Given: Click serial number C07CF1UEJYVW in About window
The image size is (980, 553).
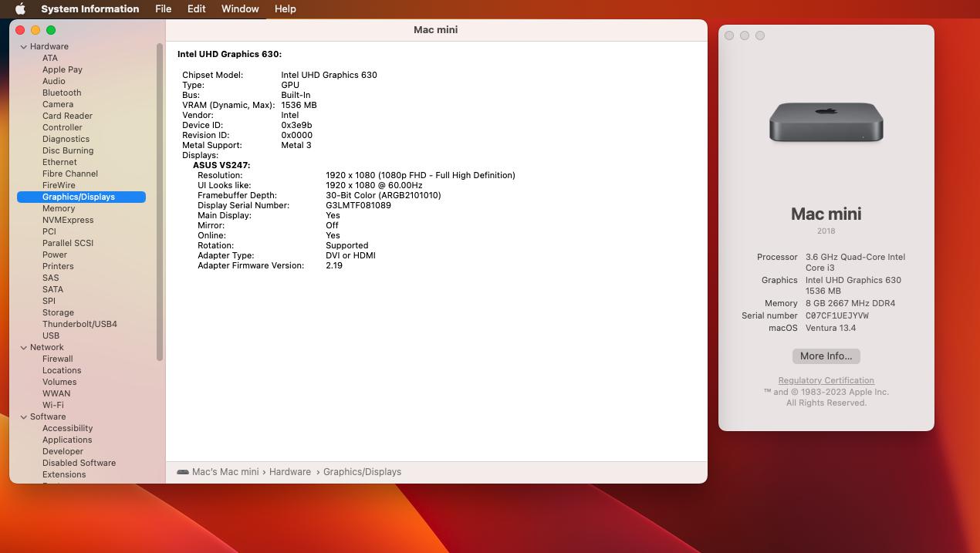Looking at the screenshot, I should click(x=837, y=315).
